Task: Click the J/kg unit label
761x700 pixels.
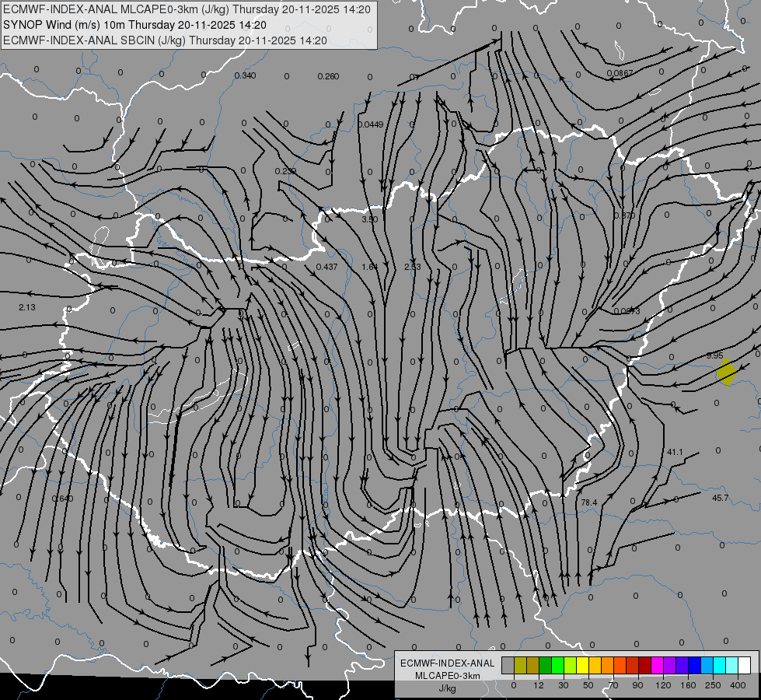Action: pyautogui.click(x=448, y=688)
